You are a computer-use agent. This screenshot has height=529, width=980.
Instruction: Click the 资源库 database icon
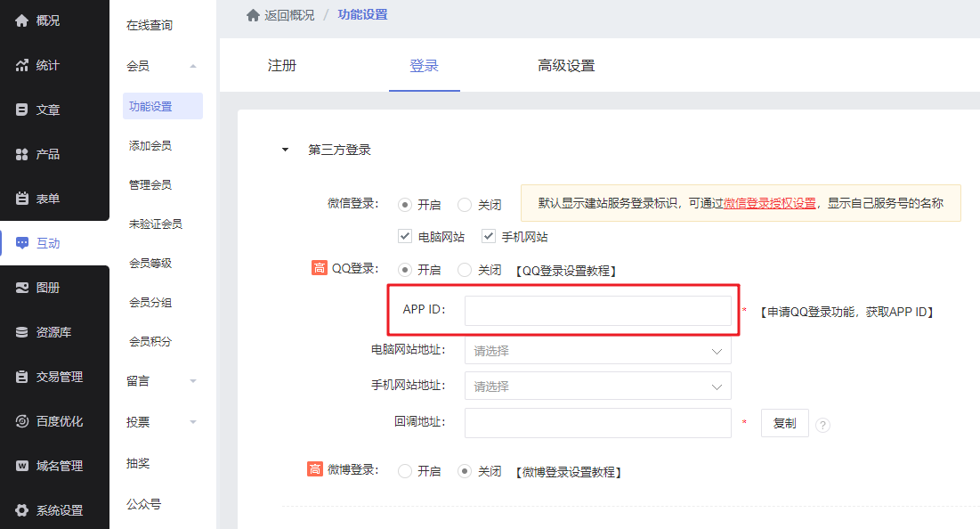point(22,332)
